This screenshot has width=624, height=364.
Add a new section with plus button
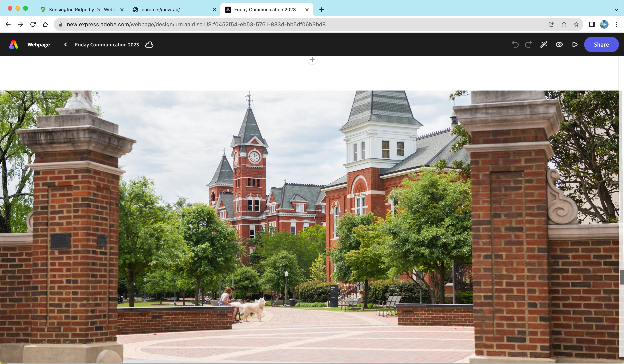(312, 60)
